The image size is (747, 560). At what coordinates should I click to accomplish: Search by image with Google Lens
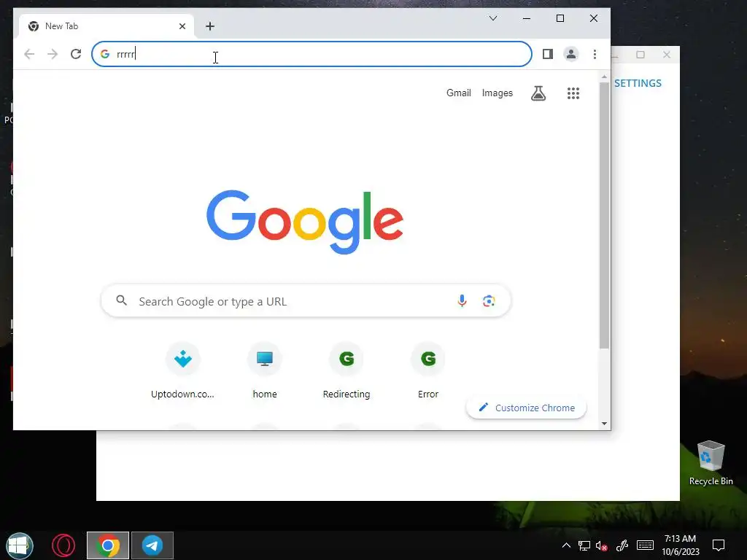click(x=488, y=301)
